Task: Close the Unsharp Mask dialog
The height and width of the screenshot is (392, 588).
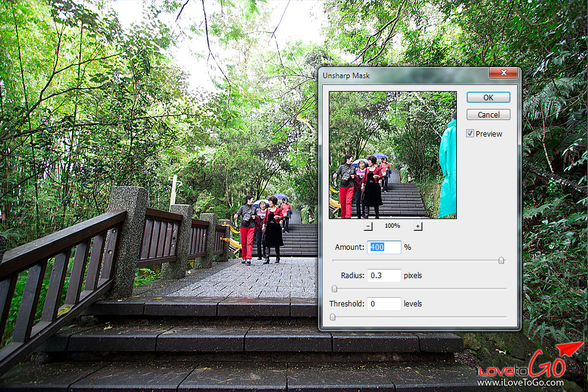Action: [503, 74]
